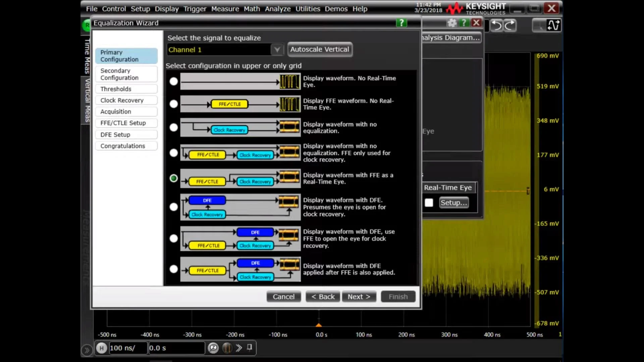Select 'DFE applied after FFE' radio option
Image resolution: width=644 pixels, height=362 pixels.
coord(173,269)
